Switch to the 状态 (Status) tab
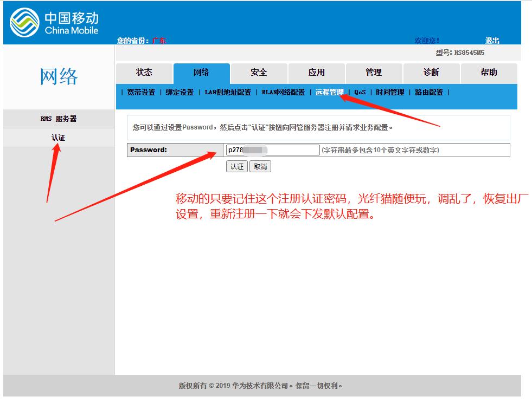 pyautogui.click(x=143, y=73)
